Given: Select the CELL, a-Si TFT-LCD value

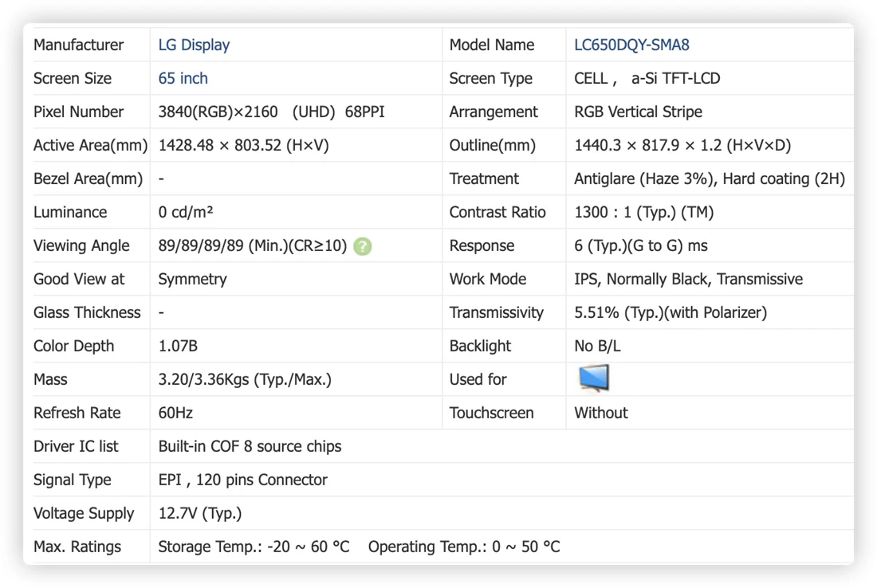Looking at the screenshot, I should click(x=647, y=78).
